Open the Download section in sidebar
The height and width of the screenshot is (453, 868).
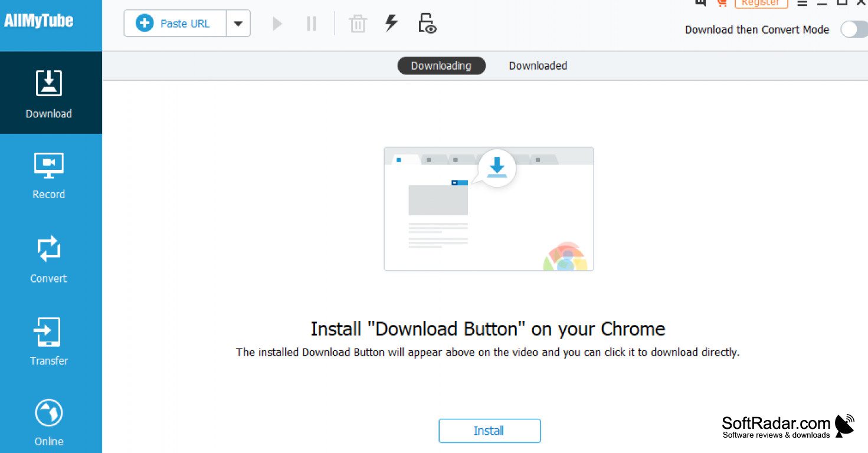51,93
